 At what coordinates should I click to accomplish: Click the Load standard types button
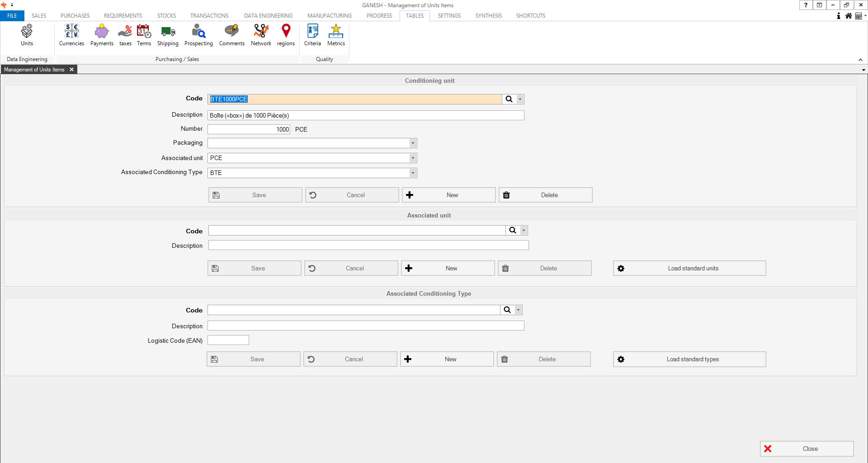689,359
